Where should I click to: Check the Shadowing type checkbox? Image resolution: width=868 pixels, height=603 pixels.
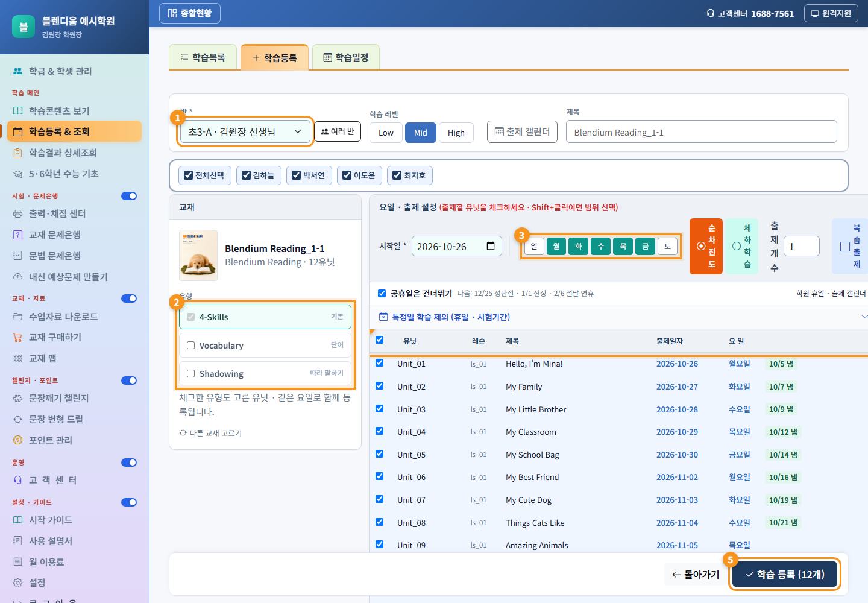[191, 374]
